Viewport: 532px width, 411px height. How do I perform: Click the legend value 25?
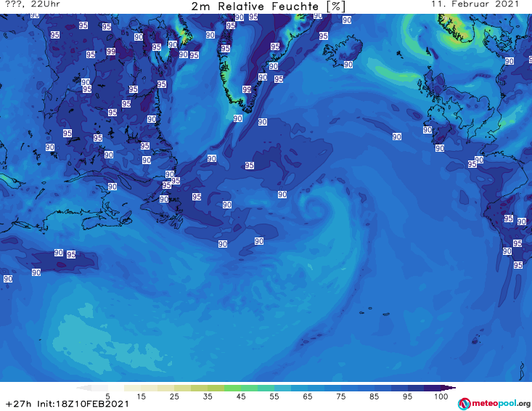[174, 396]
